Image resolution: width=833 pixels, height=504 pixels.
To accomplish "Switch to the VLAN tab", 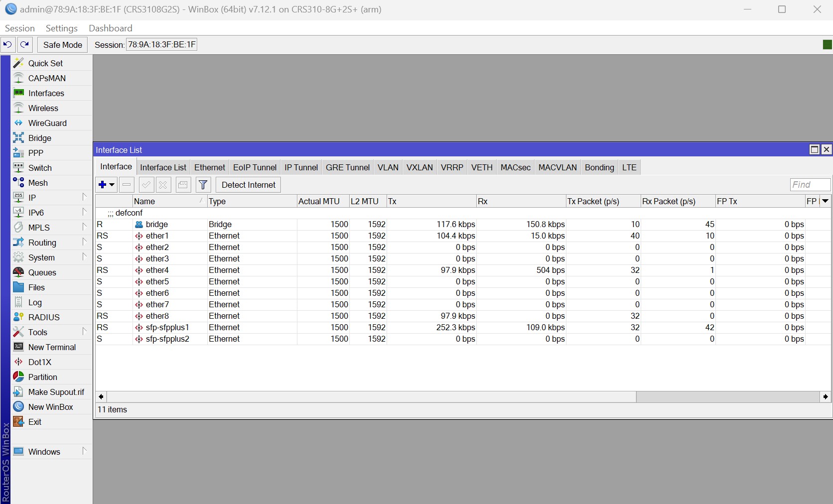I will pyautogui.click(x=388, y=167).
